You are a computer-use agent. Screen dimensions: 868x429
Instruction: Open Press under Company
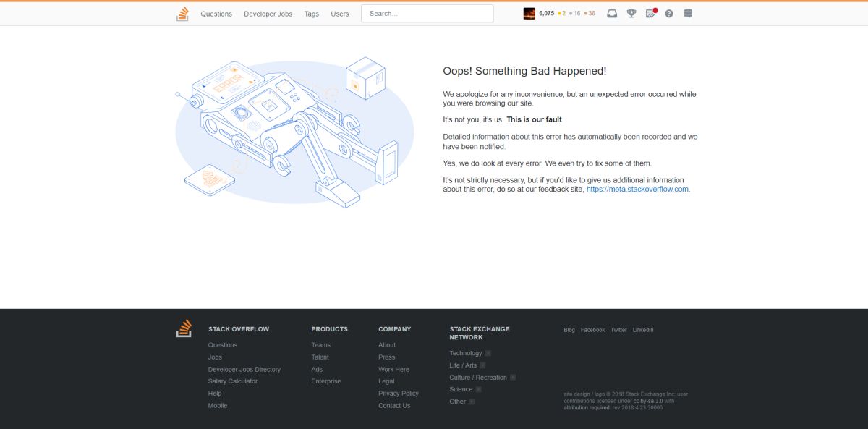click(387, 357)
